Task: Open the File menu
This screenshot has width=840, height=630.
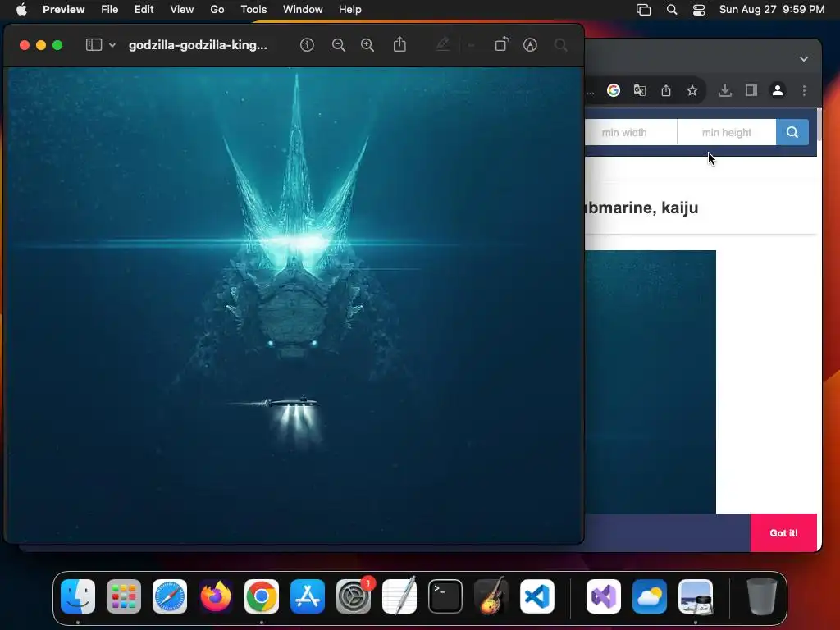Action: pos(110,10)
